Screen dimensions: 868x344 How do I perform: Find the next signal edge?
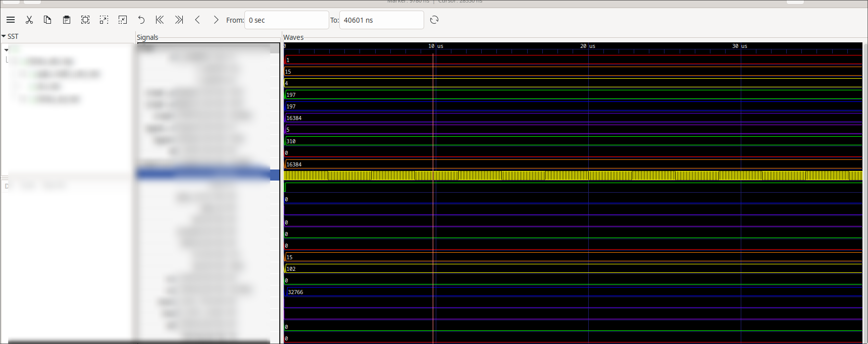click(x=216, y=20)
